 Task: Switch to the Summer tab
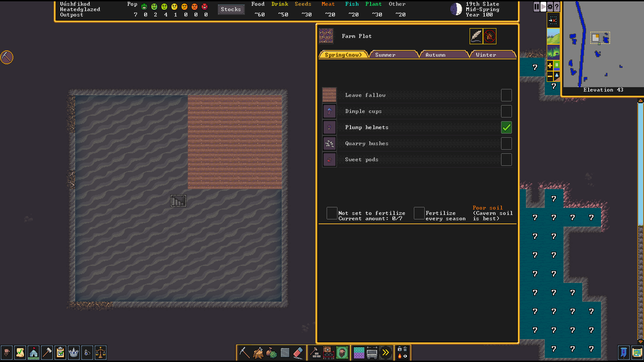tap(385, 55)
